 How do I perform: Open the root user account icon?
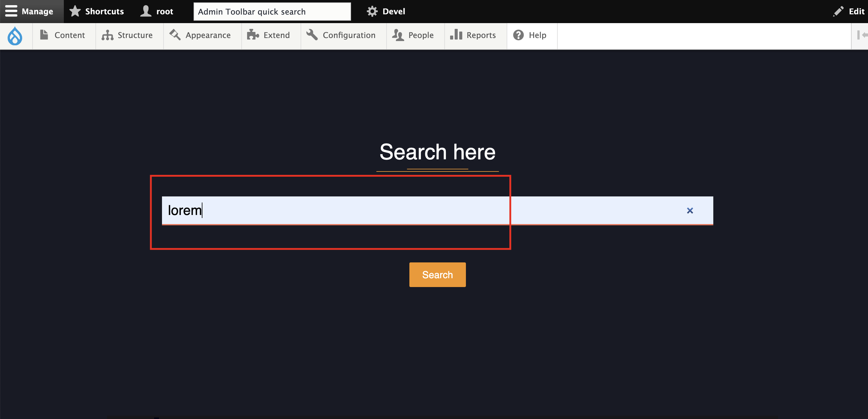146,11
